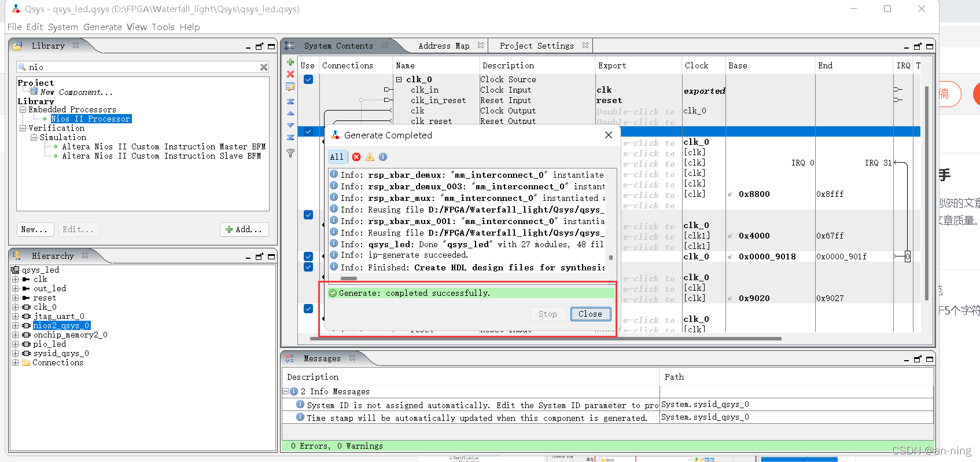Show only warnings in Generate dialog
Screen dimensions: 980x462
pyautogui.click(x=370, y=157)
